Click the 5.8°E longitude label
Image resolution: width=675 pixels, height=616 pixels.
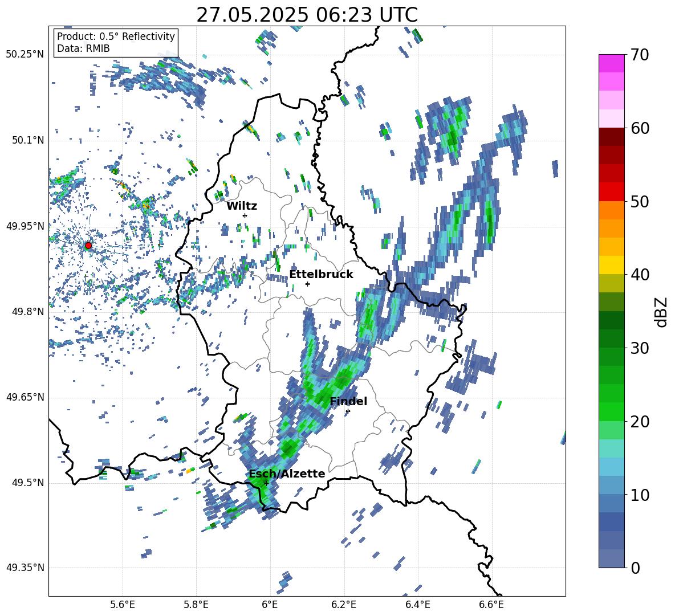tap(196, 605)
